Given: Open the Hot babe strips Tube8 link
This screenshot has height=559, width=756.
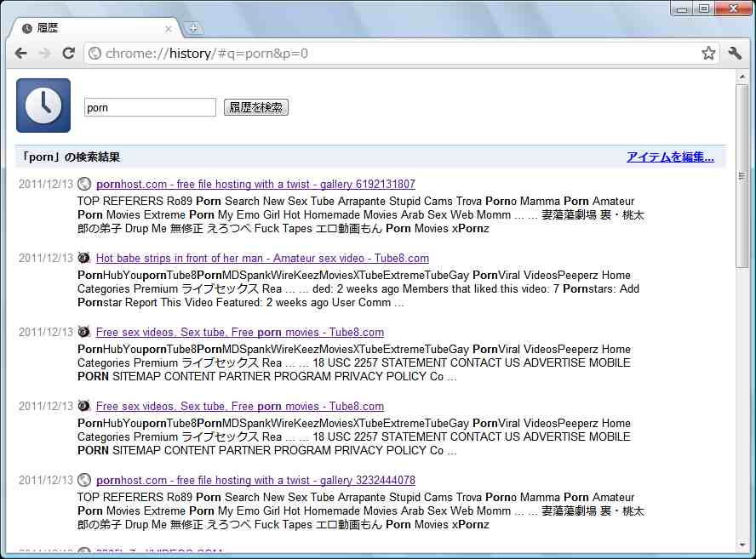Looking at the screenshot, I should [262, 259].
